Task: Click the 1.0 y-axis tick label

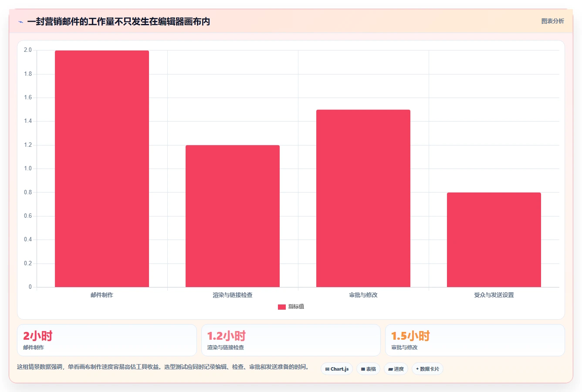Action: coord(28,169)
